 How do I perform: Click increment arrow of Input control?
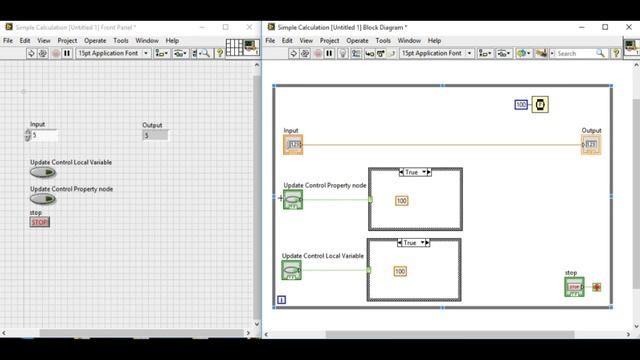pos(27,132)
